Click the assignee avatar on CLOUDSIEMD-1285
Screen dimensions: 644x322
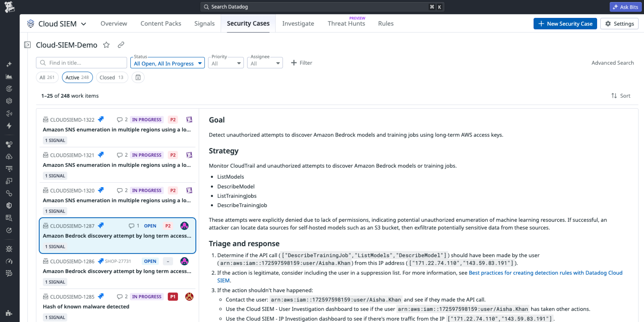189,297
